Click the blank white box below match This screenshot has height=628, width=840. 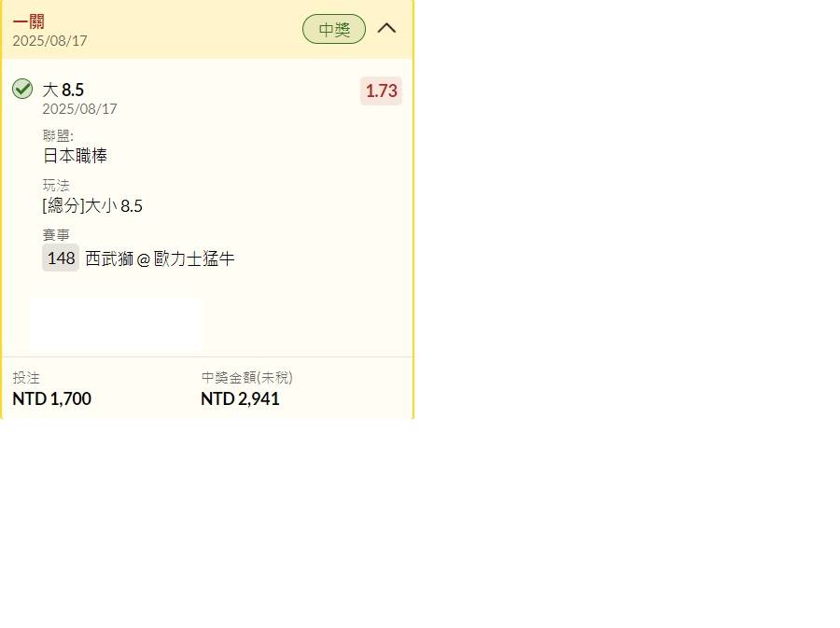(116, 325)
